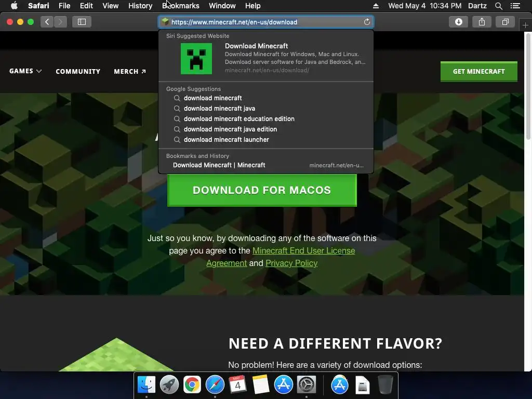Open the Privacy Policy link
Viewport: 532px width, 399px height.
tap(291, 263)
